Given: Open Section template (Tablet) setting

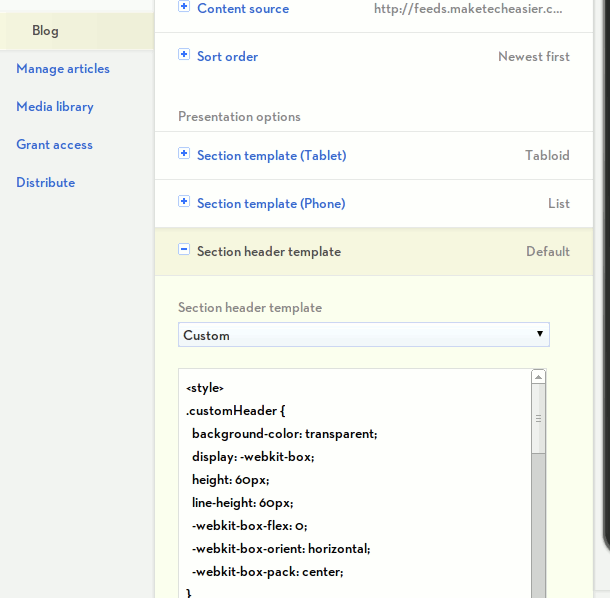Looking at the screenshot, I should (271, 155).
